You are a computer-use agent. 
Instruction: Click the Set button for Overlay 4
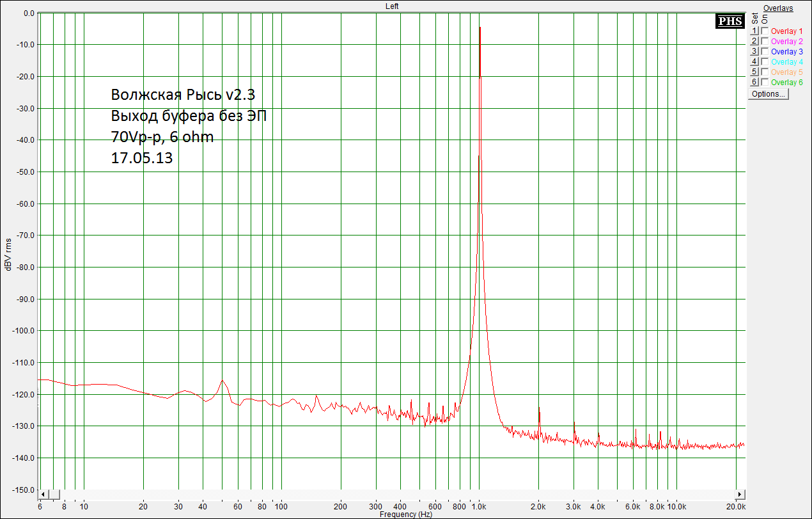tap(754, 61)
